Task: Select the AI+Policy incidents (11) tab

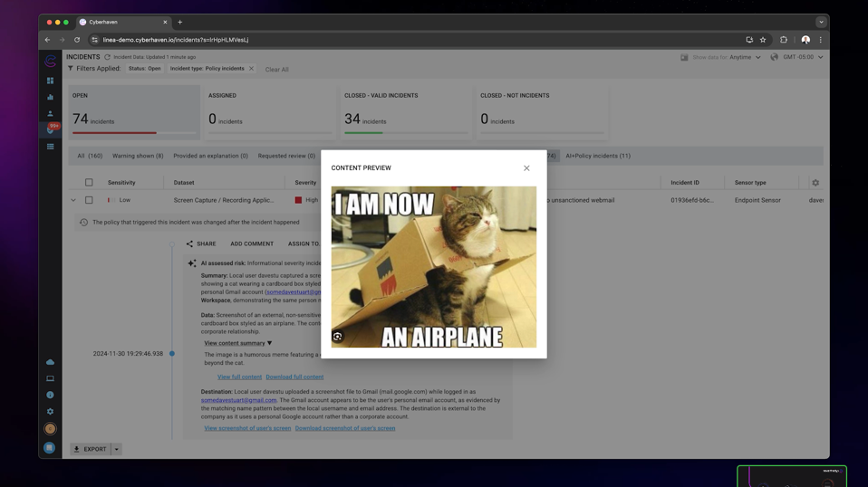Action: pos(598,156)
